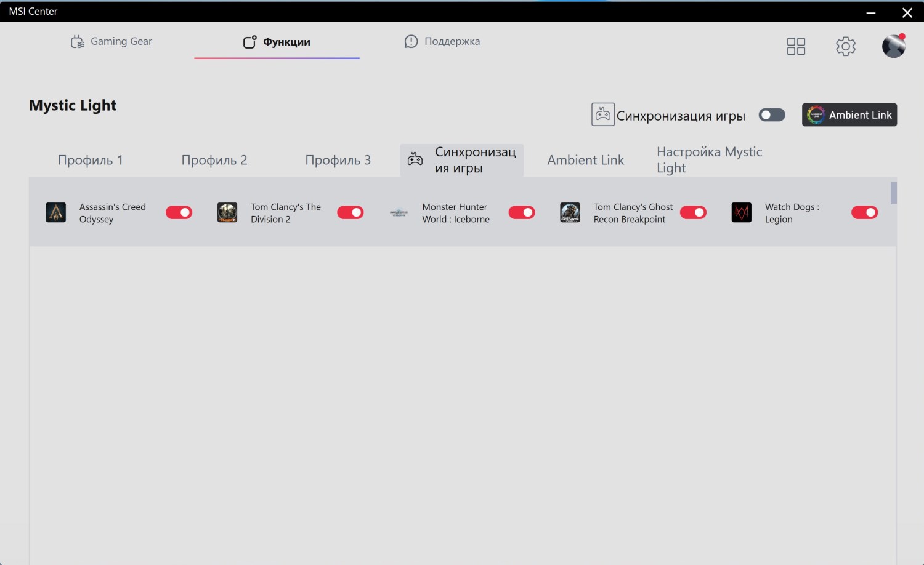Click the Assassin's Creed Odyssey game icon
The image size is (924, 565).
pyautogui.click(x=56, y=212)
